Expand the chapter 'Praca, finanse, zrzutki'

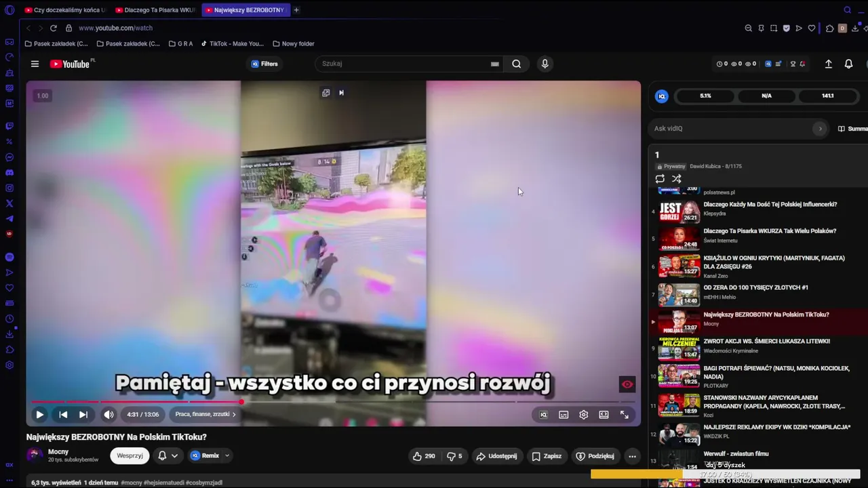point(205,414)
